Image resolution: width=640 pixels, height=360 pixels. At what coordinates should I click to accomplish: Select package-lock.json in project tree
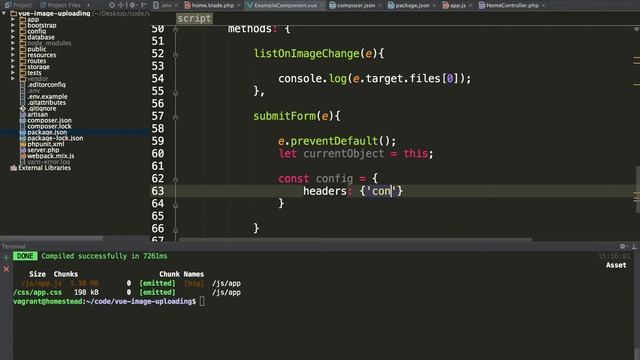point(55,138)
